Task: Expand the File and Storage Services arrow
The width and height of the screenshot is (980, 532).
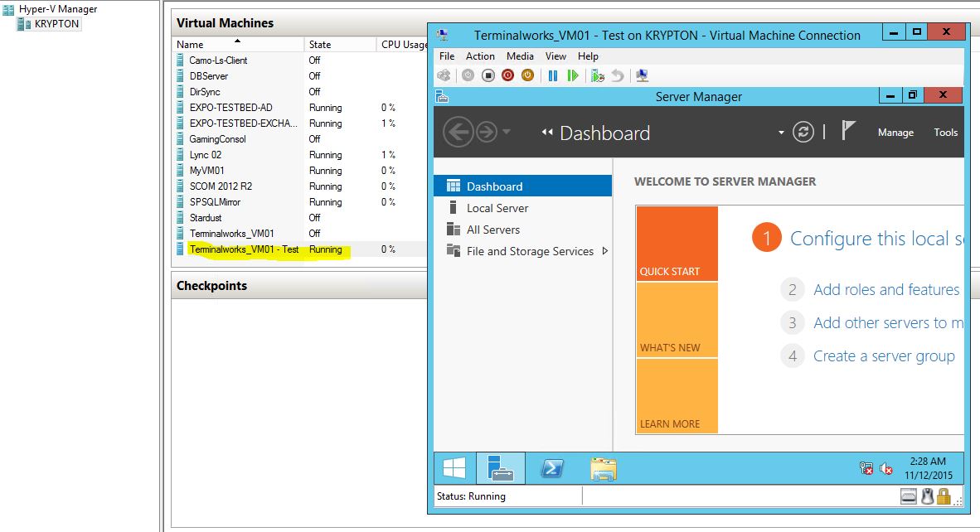Action: (x=604, y=251)
